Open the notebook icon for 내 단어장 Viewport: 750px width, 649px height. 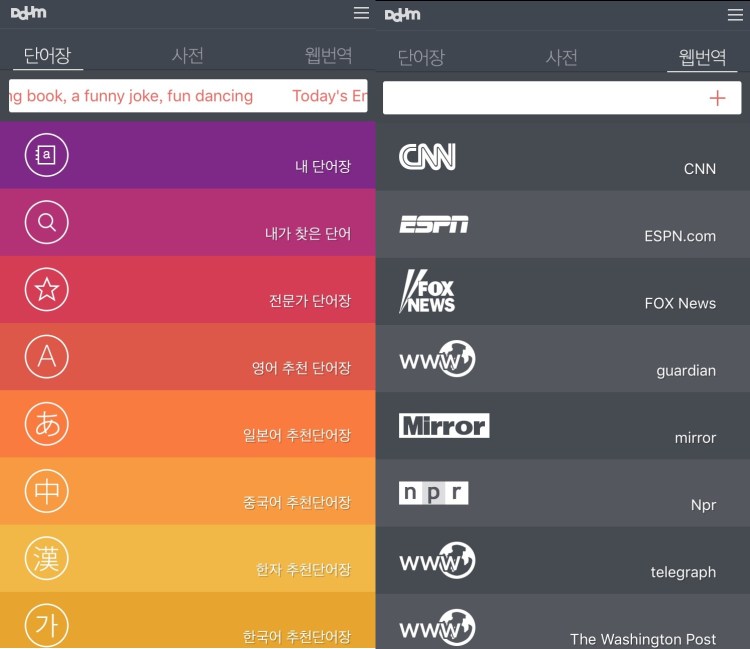[47, 155]
